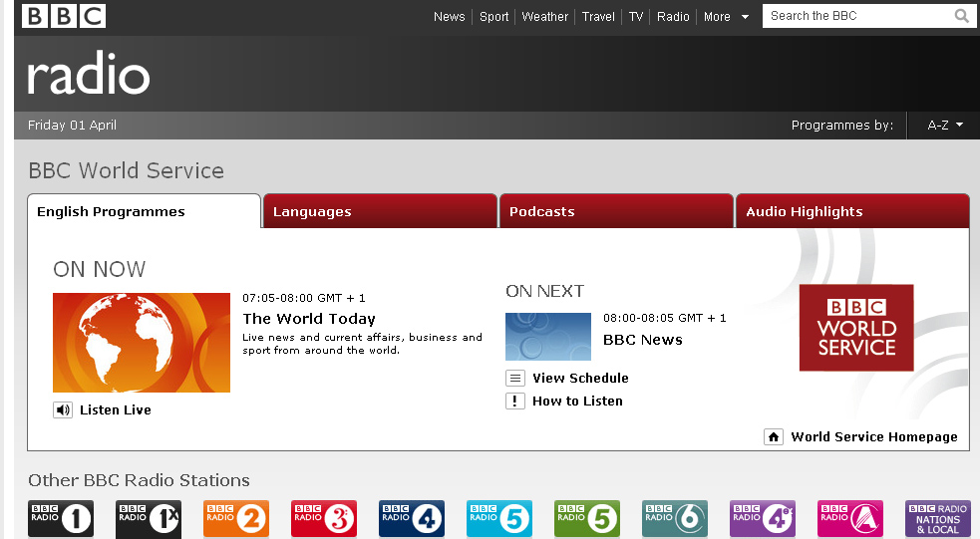The height and width of the screenshot is (539, 980).
Task: Click the search magnifier icon
Action: click(x=961, y=16)
